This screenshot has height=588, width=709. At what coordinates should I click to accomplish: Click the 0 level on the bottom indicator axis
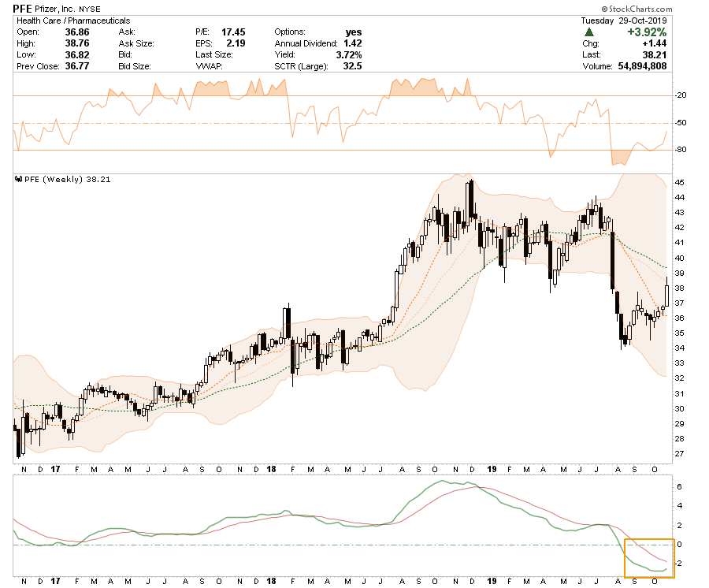pos(679,544)
